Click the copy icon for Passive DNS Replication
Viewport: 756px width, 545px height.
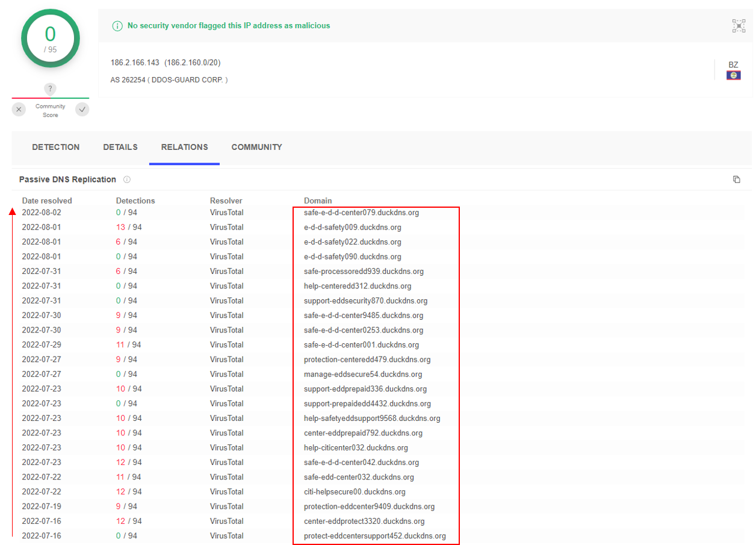click(736, 179)
